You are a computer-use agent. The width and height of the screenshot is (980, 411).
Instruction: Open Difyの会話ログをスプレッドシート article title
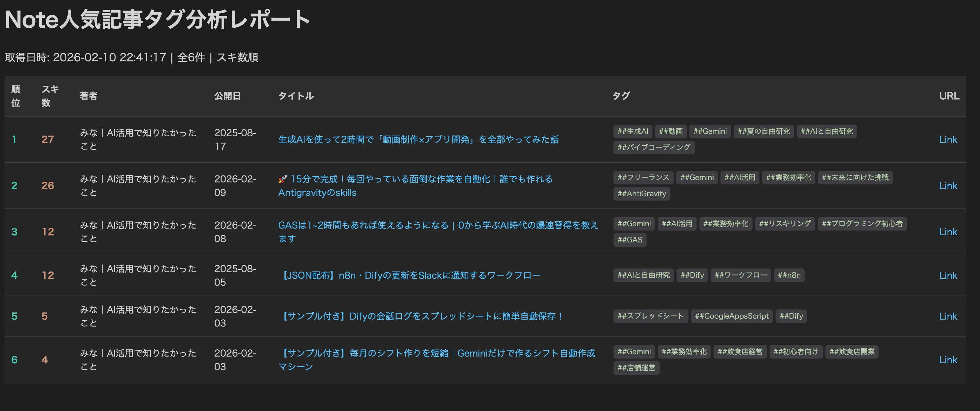(x=421, y=316)
